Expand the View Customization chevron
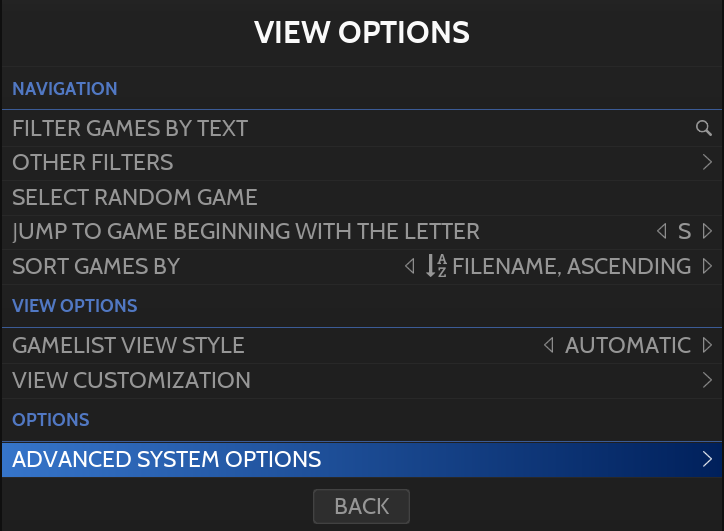Screen dimensions: 724x531 tap(707, 380)
